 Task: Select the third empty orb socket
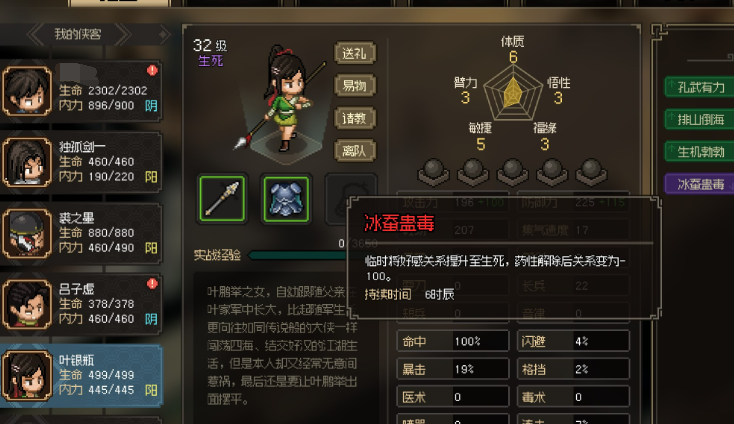click(512, 172)
